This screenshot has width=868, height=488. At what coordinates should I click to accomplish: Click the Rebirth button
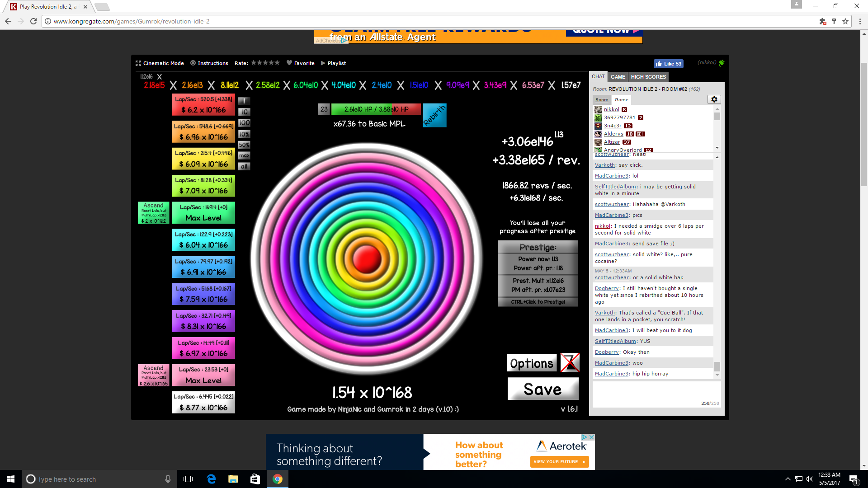click(x=434, y=115)
